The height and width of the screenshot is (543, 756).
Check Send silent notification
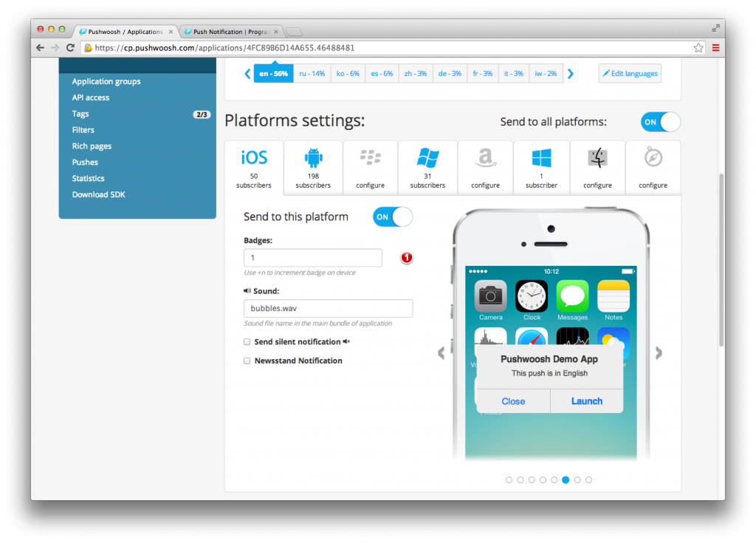[x=247, y=342]
